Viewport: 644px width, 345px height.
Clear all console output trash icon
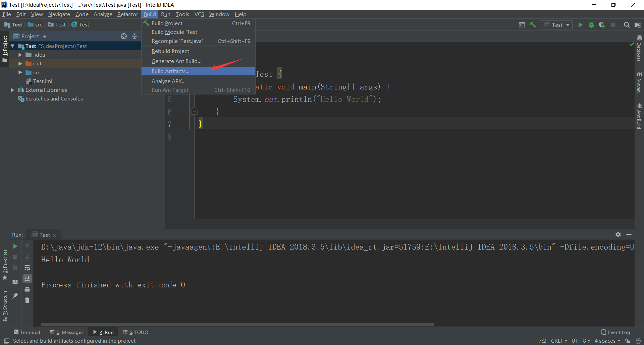(x=27, y=300)
